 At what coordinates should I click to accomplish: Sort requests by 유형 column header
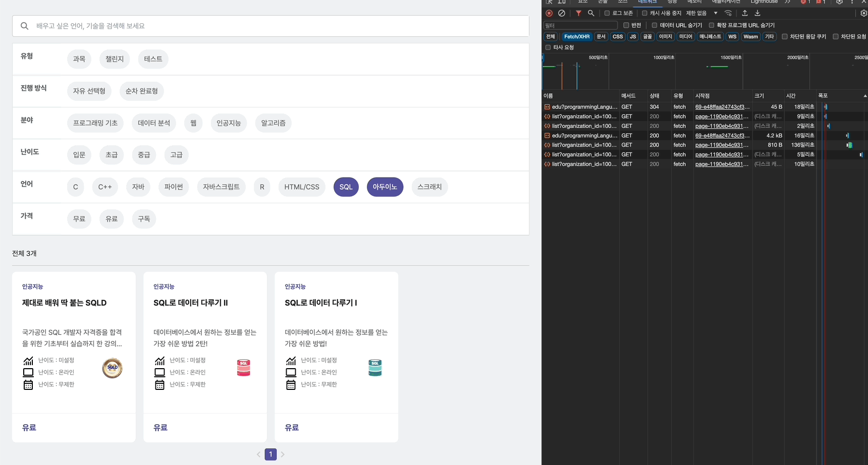pyautogui.click(x=682, y=96)
